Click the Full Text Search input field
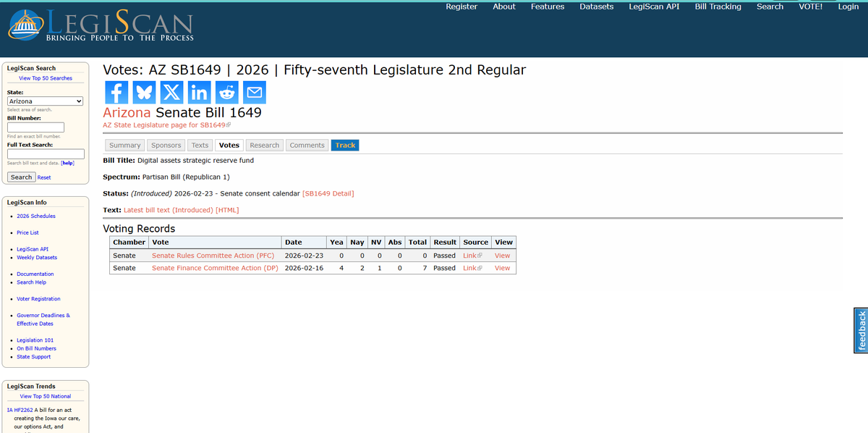The width and height of the screenshot is (868, 433). (46, 154)
